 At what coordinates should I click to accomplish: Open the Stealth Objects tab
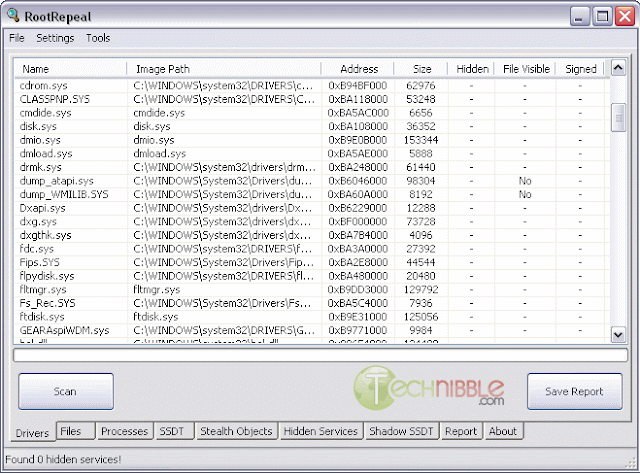[236, 431]
